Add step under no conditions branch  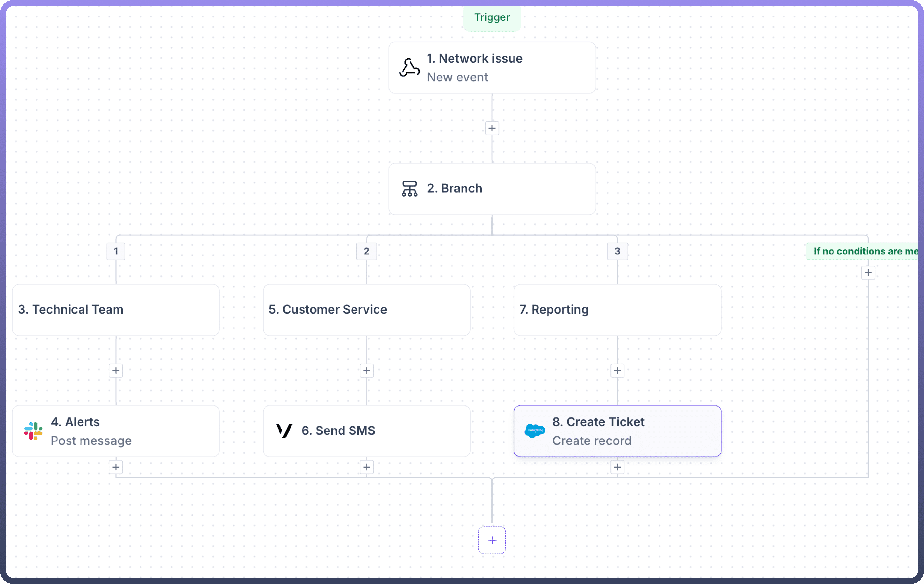tap(868, 273)
